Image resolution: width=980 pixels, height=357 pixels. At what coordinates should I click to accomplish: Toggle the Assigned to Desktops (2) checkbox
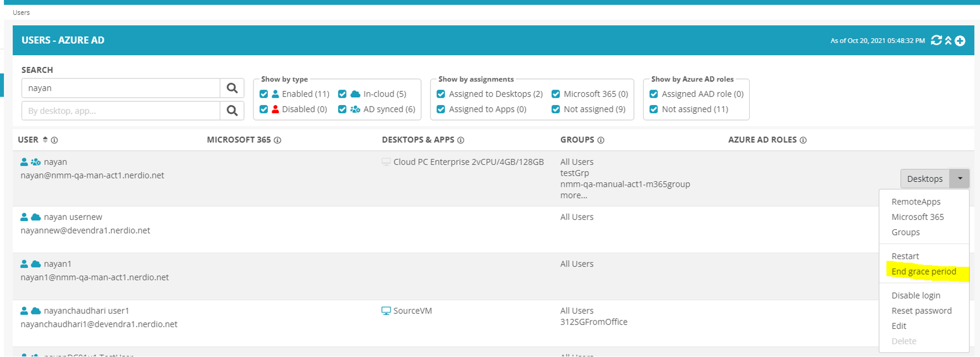(x=441, y=95)
